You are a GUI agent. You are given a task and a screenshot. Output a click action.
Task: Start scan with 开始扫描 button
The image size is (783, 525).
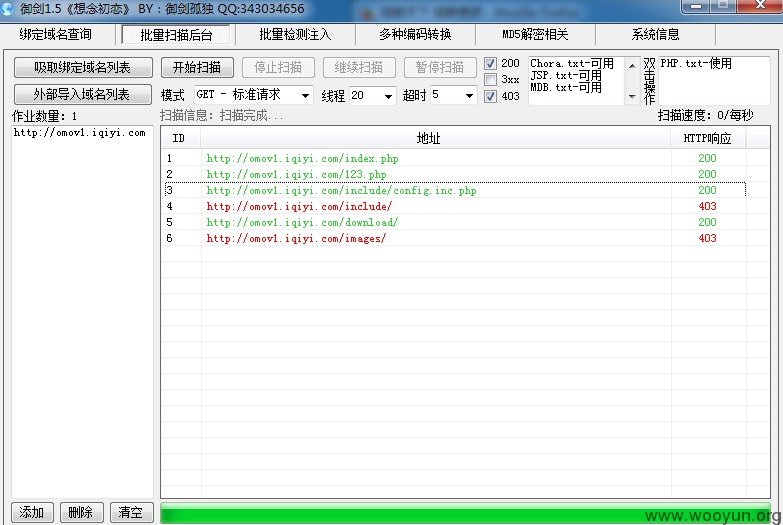tap(197, 67)
